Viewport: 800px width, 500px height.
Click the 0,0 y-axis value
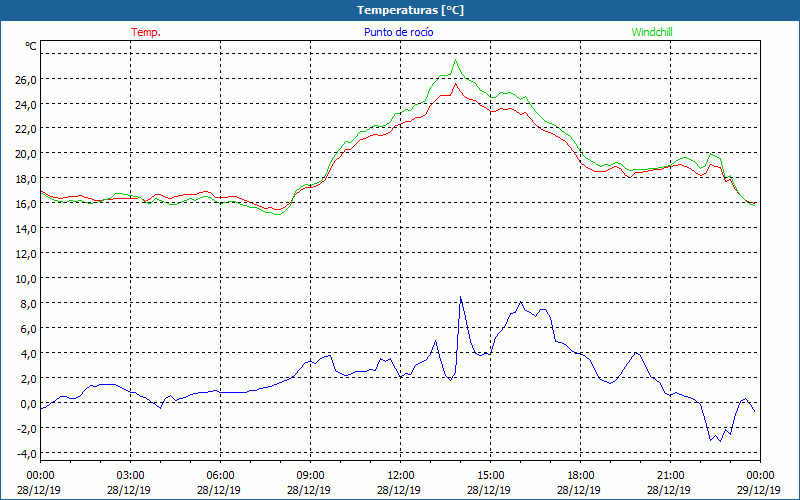click(x=28, y=404)
